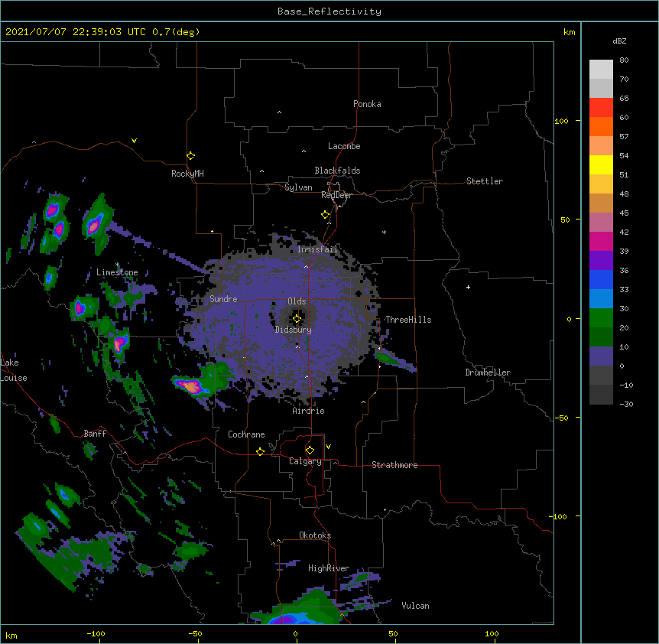The image size is (659, 644).
Task: Click the Vulcan label
Action: [415, 606]
